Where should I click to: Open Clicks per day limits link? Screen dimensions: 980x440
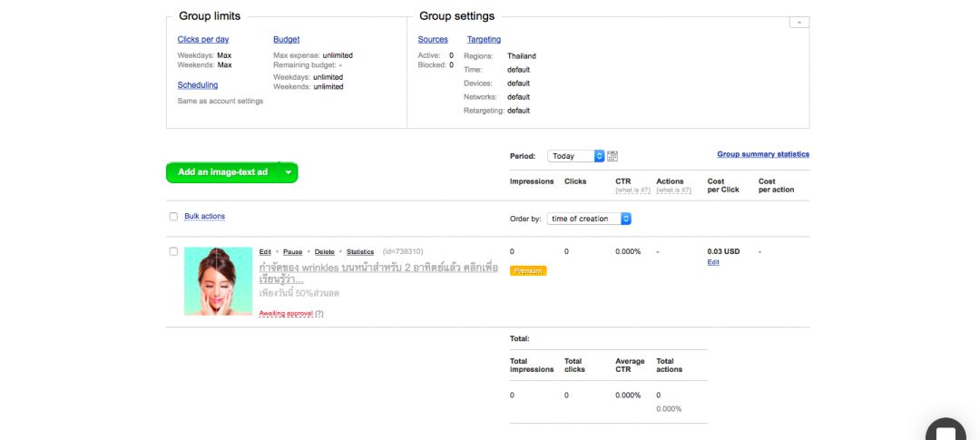pos(203,40)
